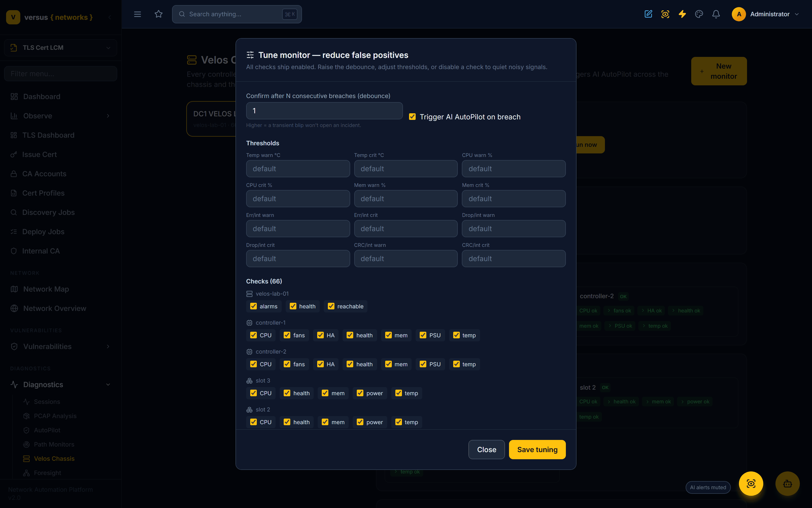Open the notifications bell

pyautogui.click(x=716, y=14)
